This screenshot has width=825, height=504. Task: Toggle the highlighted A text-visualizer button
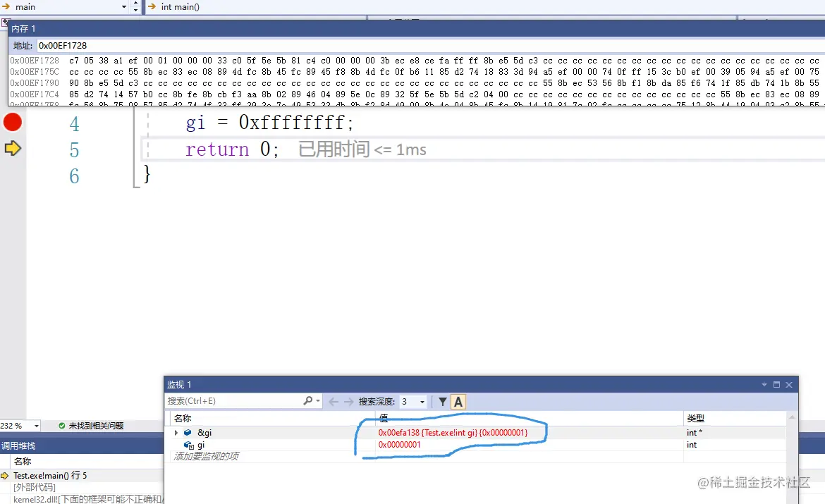coord(458,402)
